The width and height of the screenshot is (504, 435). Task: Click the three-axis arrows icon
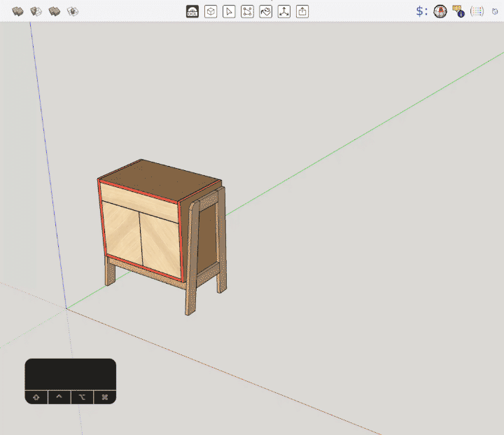283,12
